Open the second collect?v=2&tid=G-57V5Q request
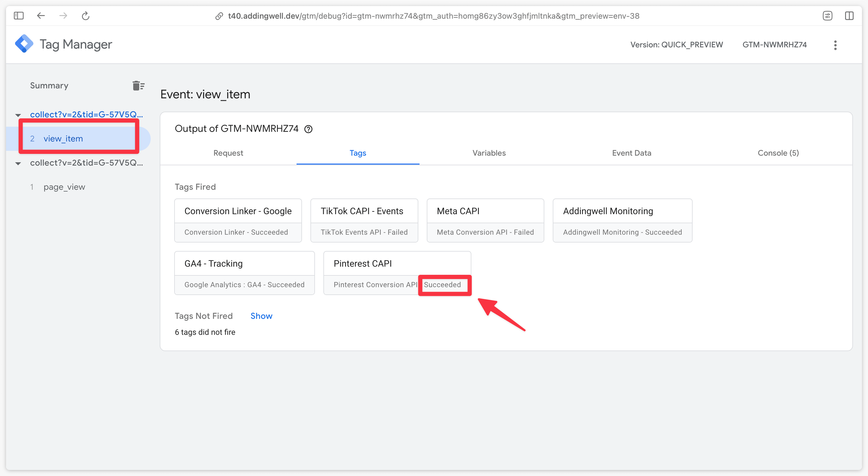 (x=86, y=163)
